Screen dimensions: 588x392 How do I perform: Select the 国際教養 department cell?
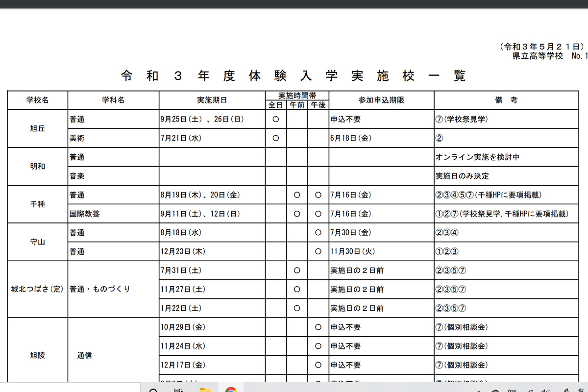coord(84,214)
